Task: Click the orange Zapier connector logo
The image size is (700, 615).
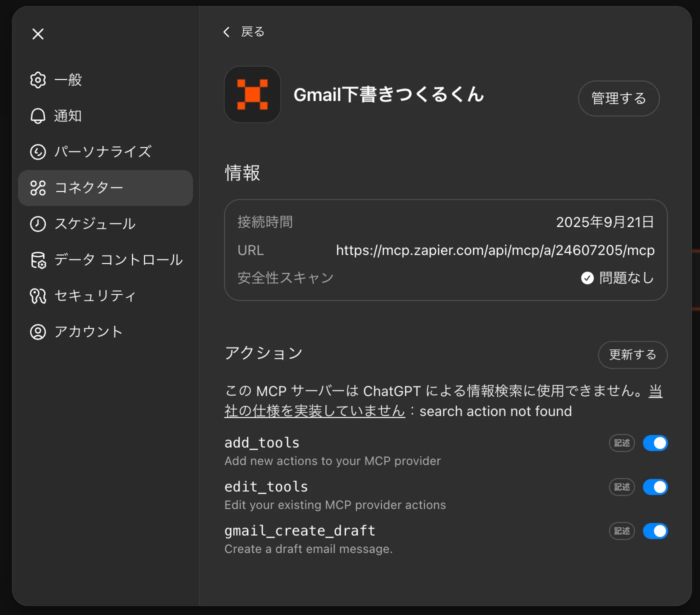Action: click(x=252, y=94)
